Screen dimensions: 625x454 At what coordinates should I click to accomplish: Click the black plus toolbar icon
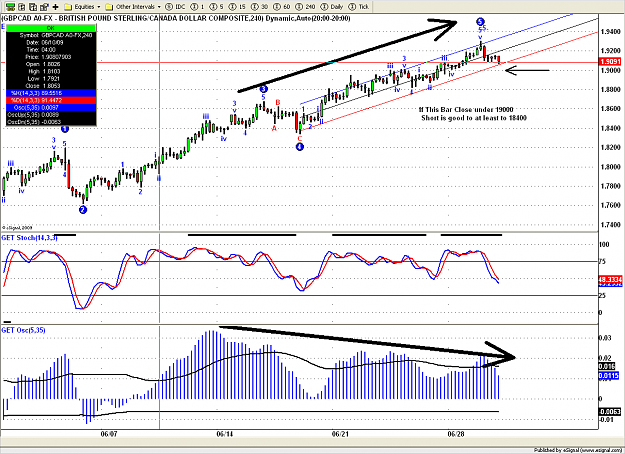click(x=55, y=6)
